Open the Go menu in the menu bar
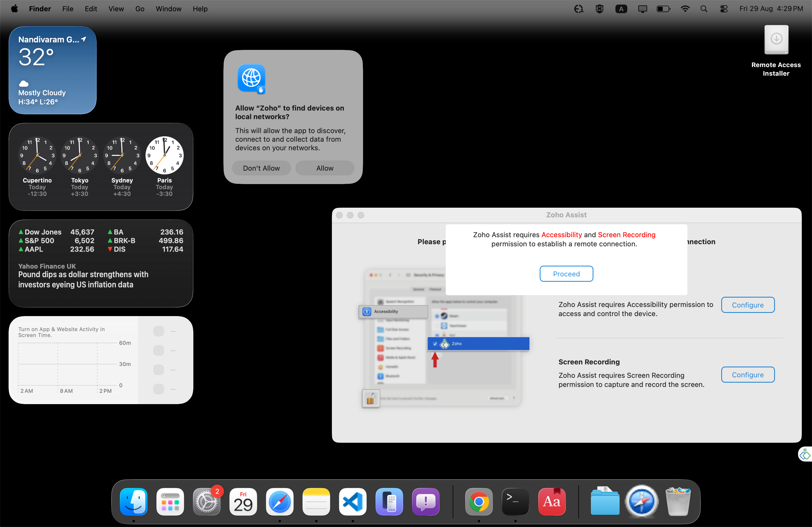 (140, 9)
